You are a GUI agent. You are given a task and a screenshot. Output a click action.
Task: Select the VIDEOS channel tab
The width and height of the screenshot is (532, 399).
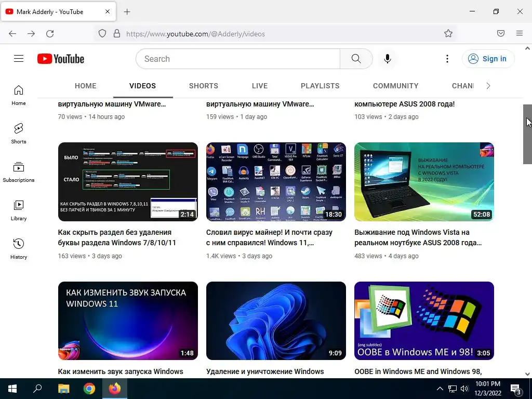(x=142, y=86)
